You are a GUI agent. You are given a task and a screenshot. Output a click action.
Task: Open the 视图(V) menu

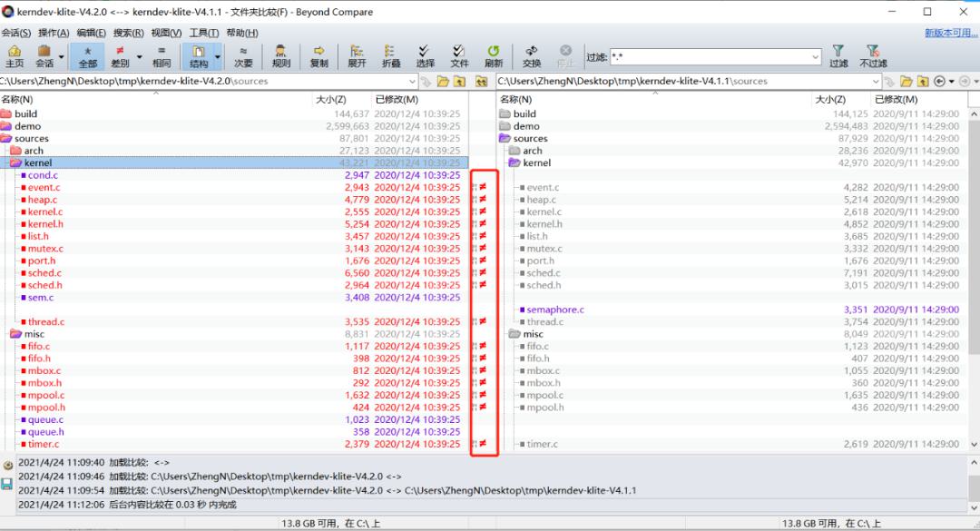coord(166,33)
